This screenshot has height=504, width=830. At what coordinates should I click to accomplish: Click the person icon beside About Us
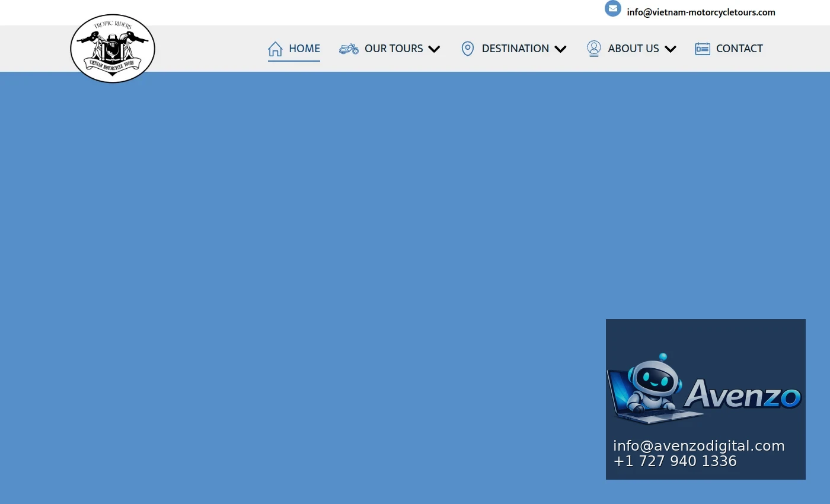click(x=593, y=49)
